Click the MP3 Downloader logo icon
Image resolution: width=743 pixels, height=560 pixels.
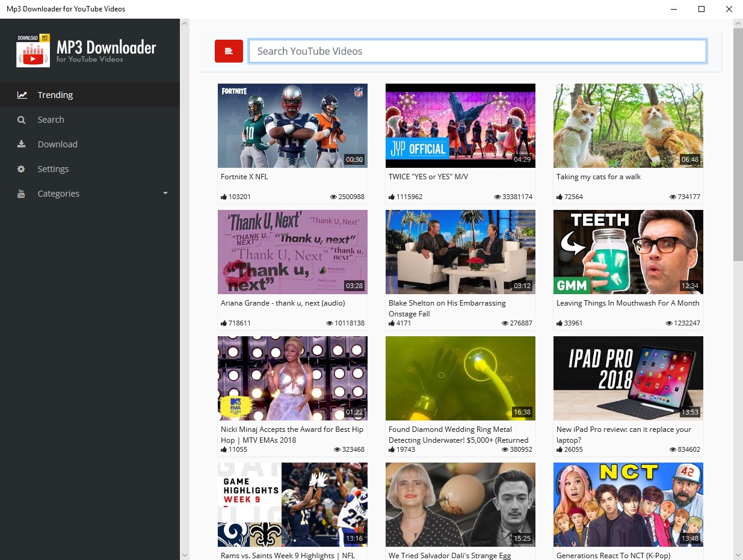click(x=33, y=50)
